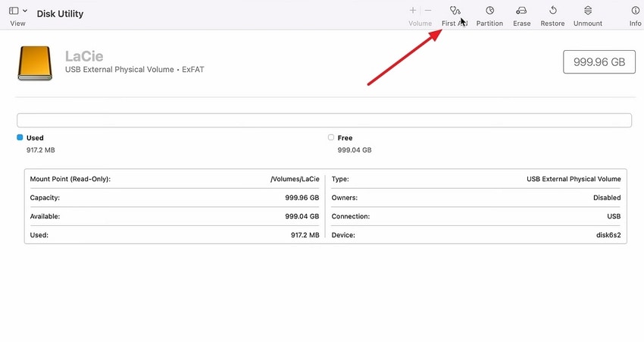Open the sidebar View toggle icon

(x=14, y=11)
